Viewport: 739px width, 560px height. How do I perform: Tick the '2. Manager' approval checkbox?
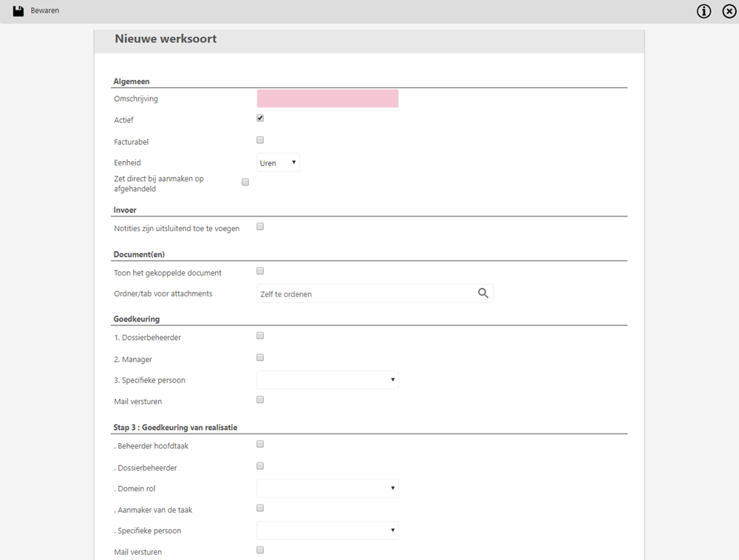260,358
